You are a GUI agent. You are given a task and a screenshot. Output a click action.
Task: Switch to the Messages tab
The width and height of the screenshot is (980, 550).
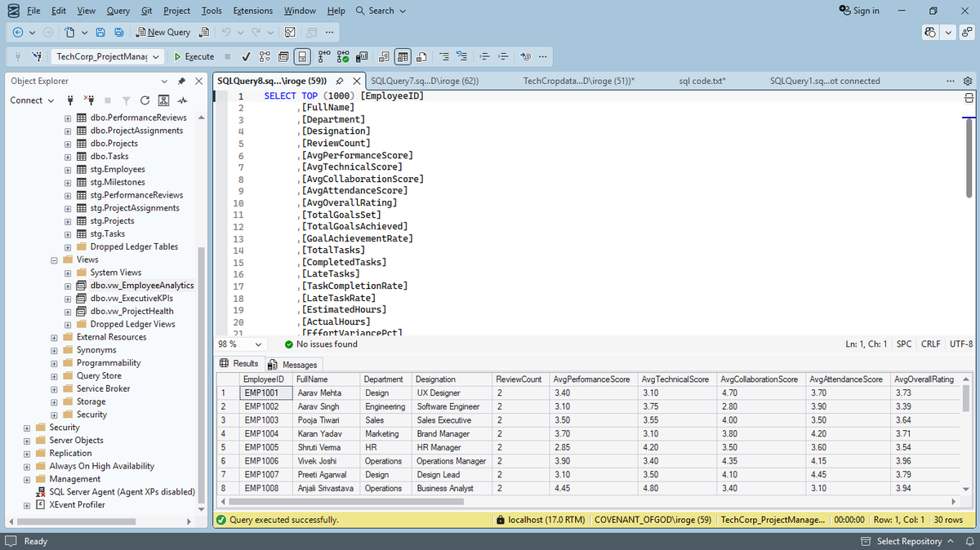click(294, 365)
